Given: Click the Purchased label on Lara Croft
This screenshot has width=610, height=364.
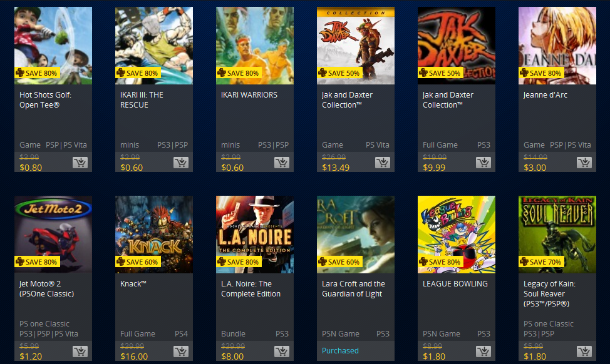Looking at the screenshot, I should click(341, 350).
